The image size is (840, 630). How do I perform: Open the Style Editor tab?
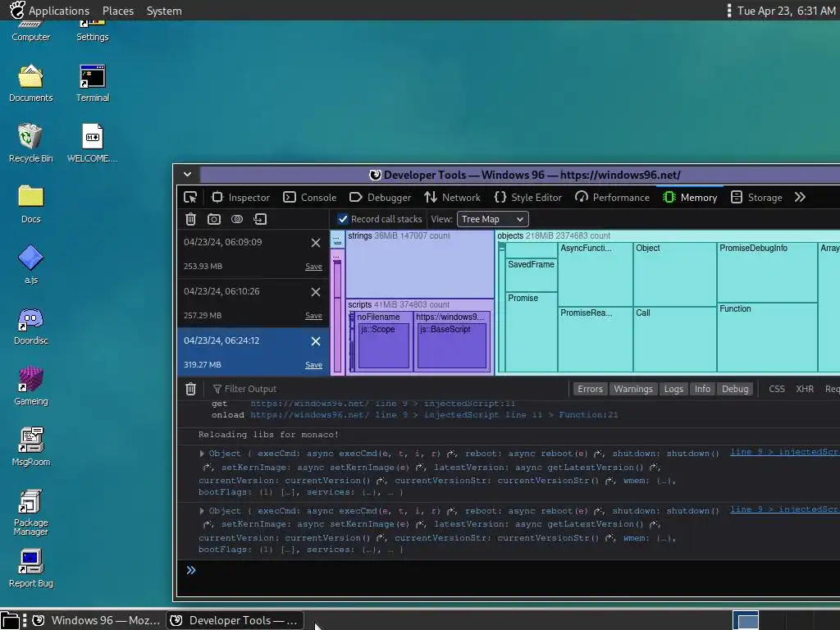(x=528, y=198)
